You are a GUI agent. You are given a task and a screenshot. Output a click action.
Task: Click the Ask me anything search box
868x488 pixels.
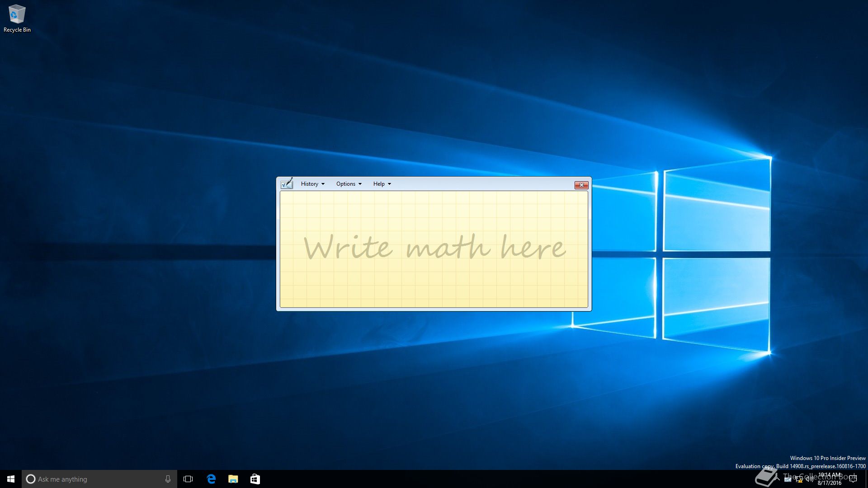pos(99,479)
